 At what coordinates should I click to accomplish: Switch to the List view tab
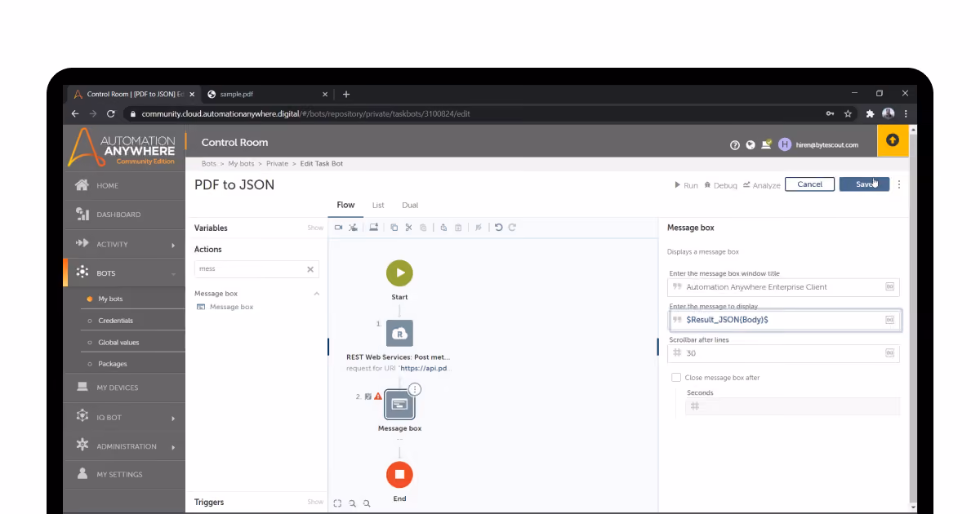tap(378, 206)
